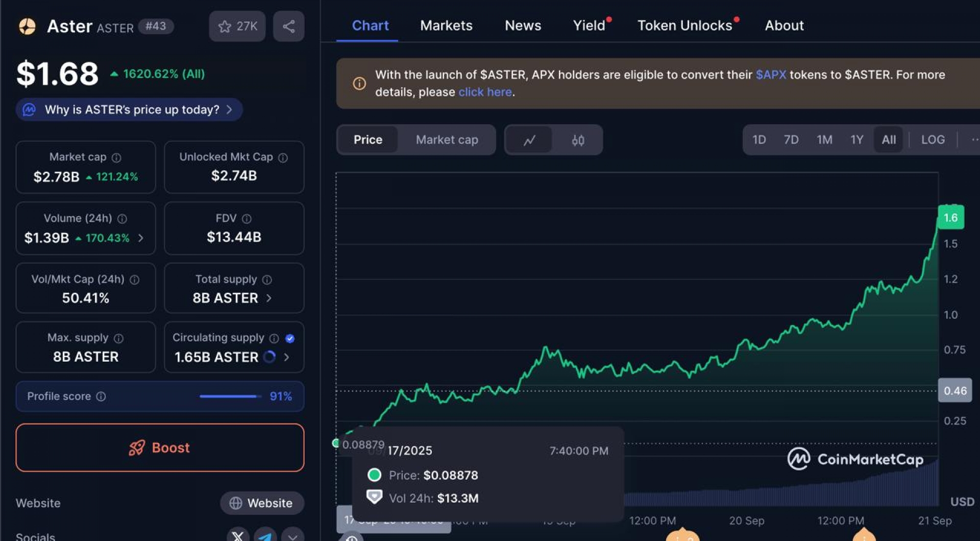Select the 7D time range
Screen dimensions: 980x541
click(x=791, y=139)
